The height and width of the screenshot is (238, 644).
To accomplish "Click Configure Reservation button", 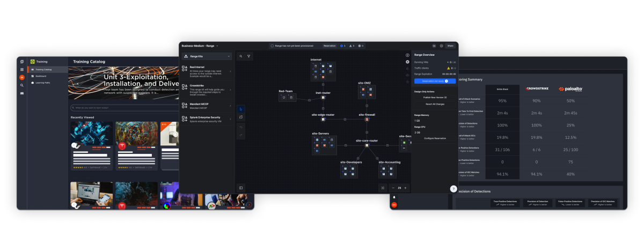I will pos(435,138).
